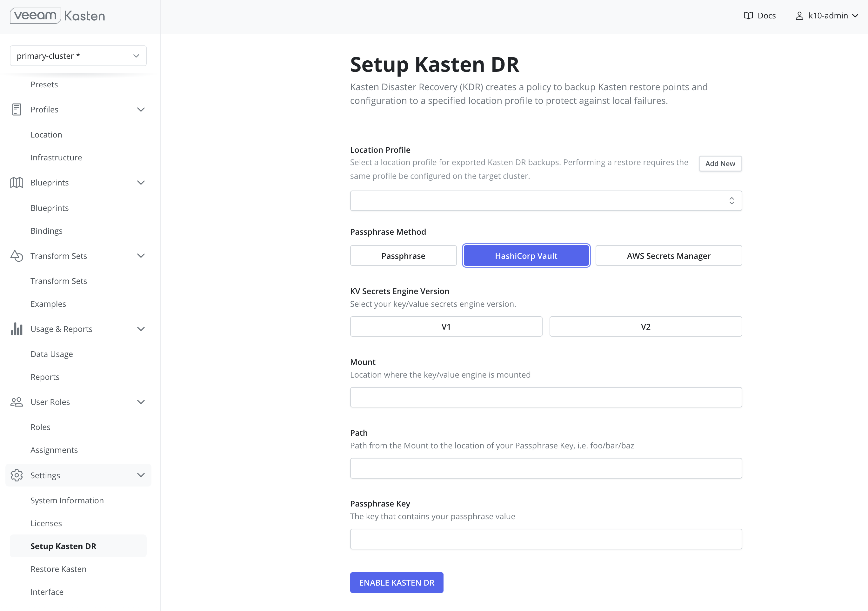Collapse the Settings section chevron
This screenshot has height=611, width=868.
(x=141, y=475)
